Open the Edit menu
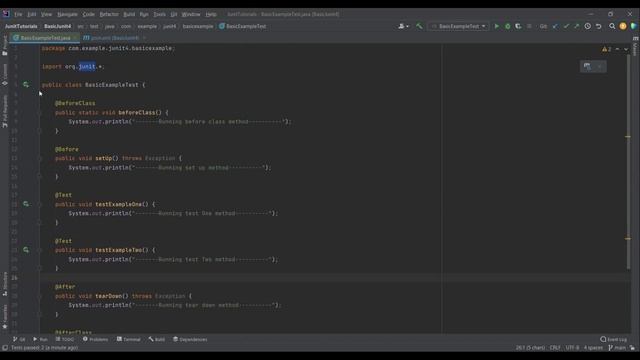The height and width of the screenshot is (360, 640). 32,14
